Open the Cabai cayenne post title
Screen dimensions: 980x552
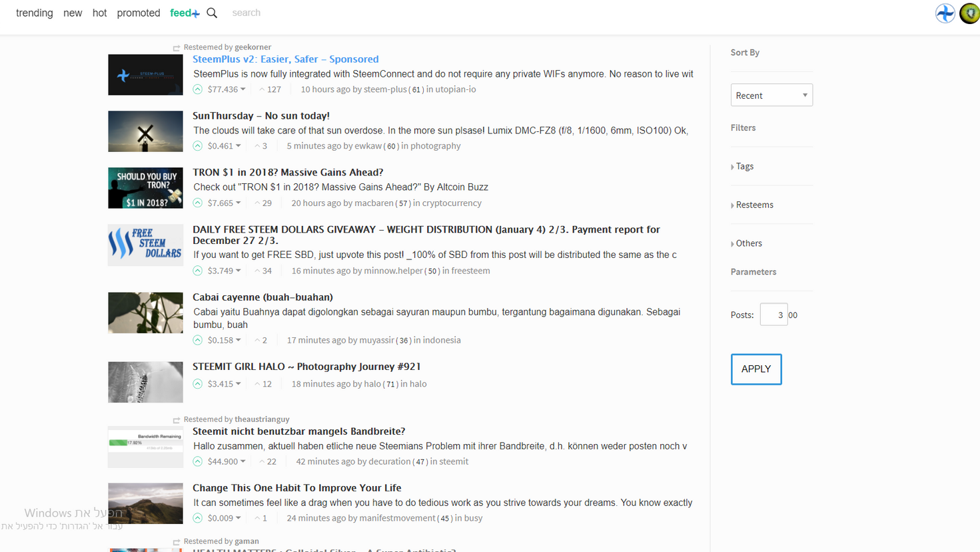[262, 297]
